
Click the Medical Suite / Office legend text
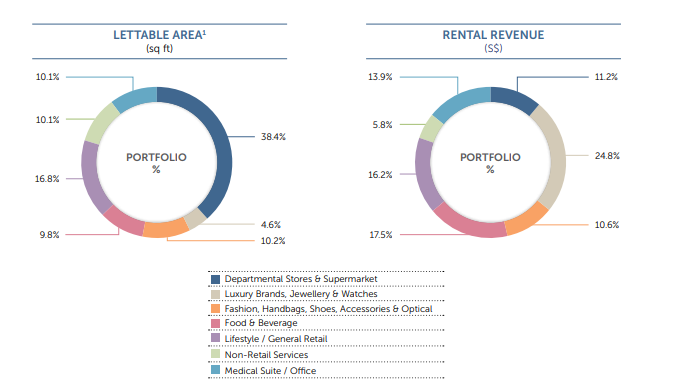(x=270, y=370)
